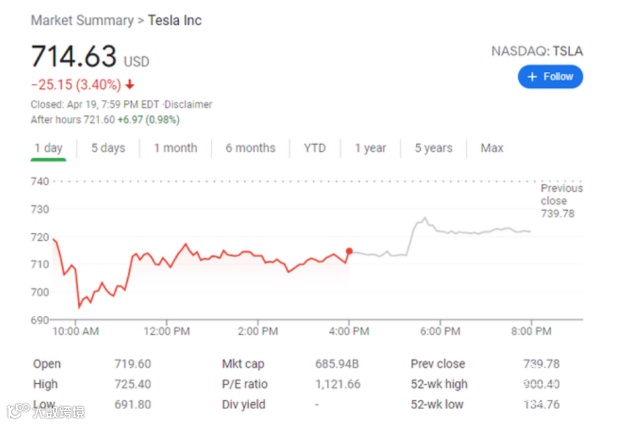
Task: Select the 6 months tab
Action: (x=250, y=148)
